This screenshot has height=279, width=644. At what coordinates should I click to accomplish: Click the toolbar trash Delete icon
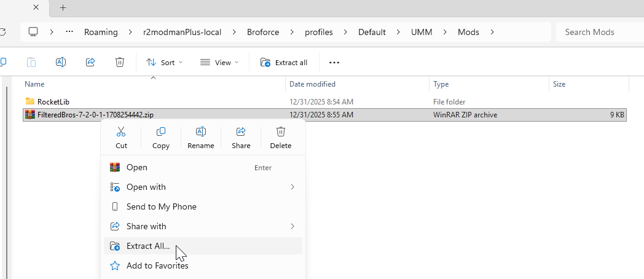pyautogui.click(x=120, y=62)
